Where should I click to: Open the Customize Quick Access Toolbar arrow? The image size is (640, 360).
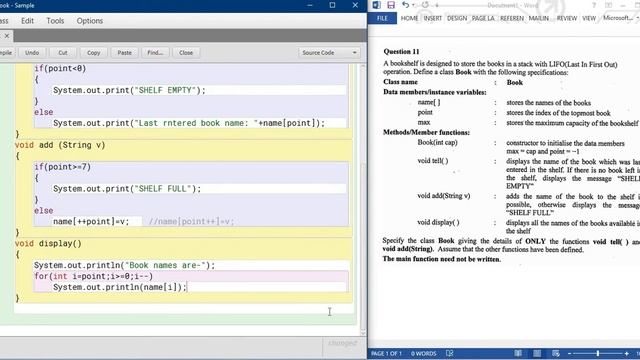coord(437,5)
